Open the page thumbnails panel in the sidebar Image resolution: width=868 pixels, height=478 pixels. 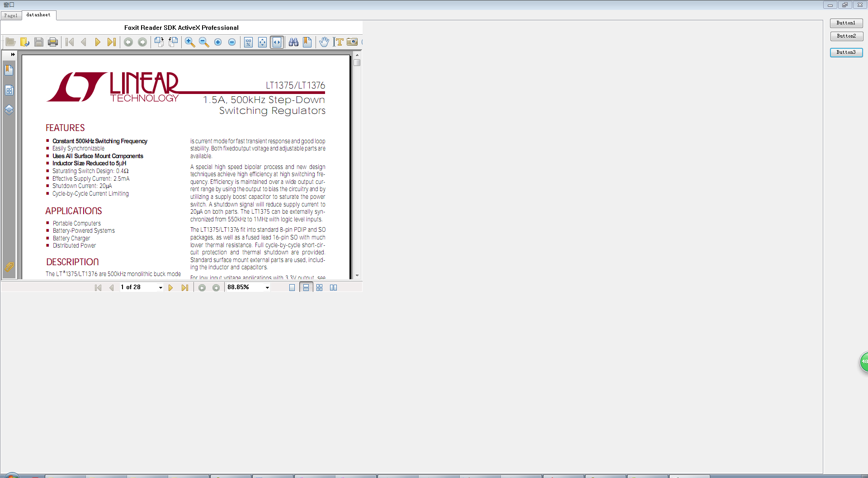[x=9, y=90]
